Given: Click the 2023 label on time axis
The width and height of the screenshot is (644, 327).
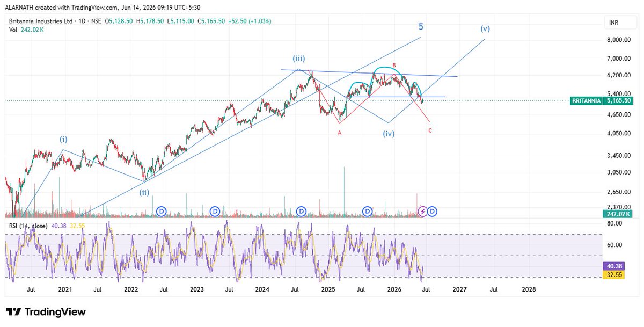Looking at the screenshot, I should pos(197,289).
